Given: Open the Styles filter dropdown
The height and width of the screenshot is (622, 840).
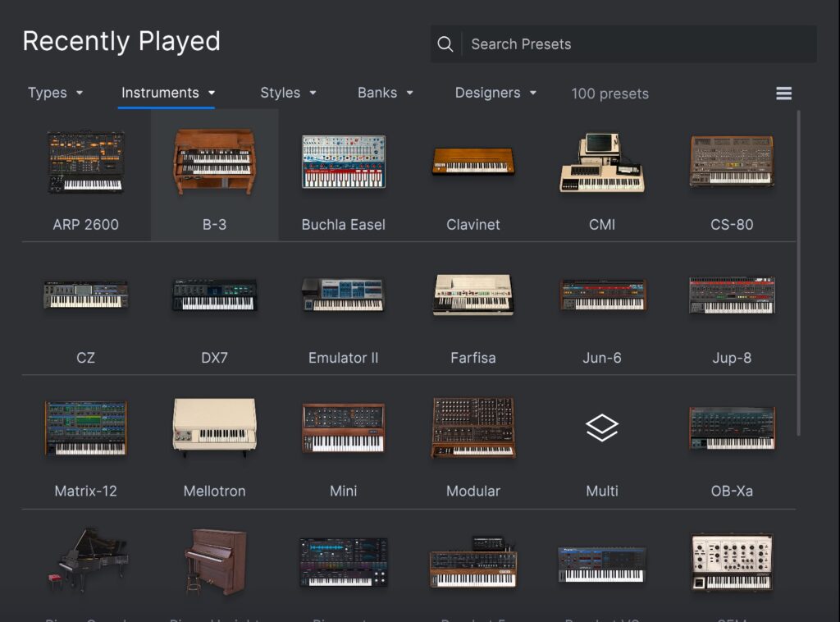Looking at the screenshot, I should coord(288,93).
